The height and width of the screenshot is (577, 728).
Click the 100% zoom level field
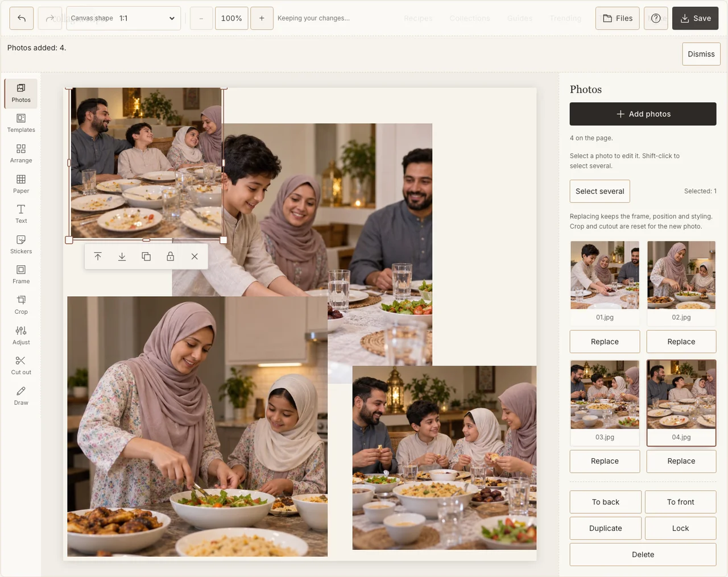tap(231, 18)
